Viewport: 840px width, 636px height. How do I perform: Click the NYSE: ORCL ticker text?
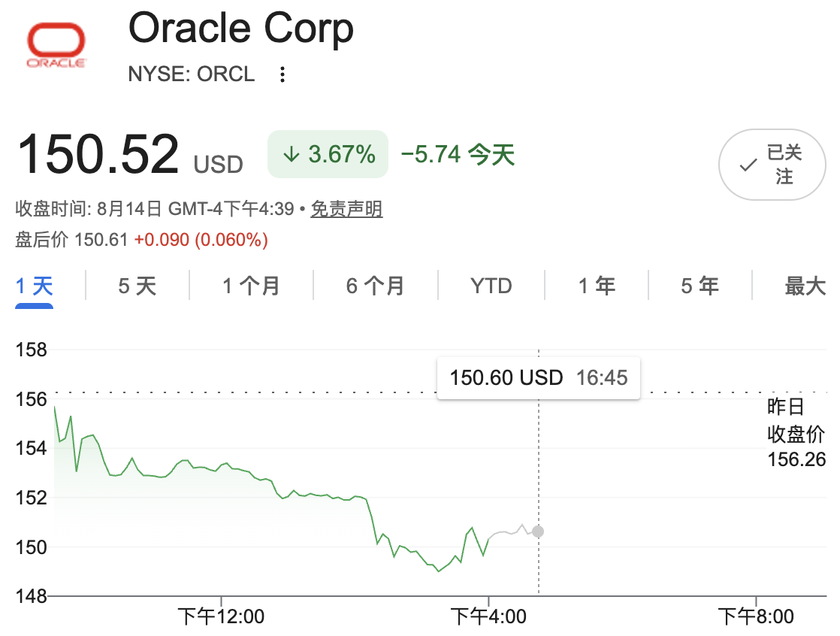point(192,74)
